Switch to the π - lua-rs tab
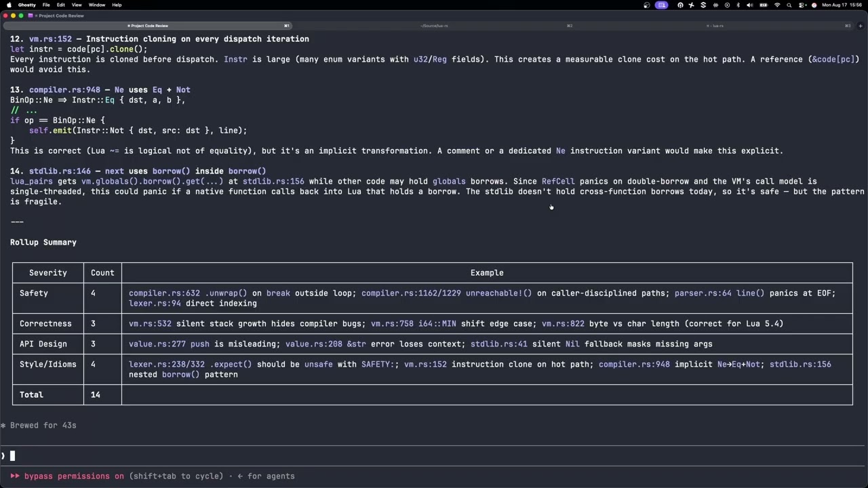Viewport: 868px width, 488px height. [x=715, y=26]
